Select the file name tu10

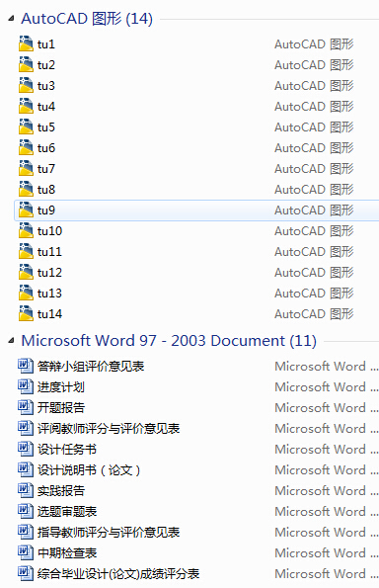49,231
